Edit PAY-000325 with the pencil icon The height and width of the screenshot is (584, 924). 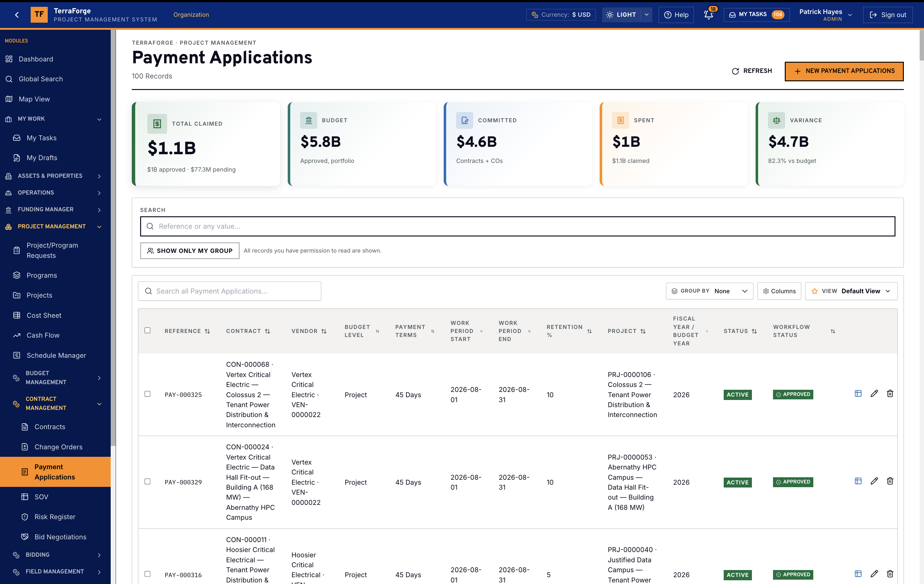pos(874,393)
